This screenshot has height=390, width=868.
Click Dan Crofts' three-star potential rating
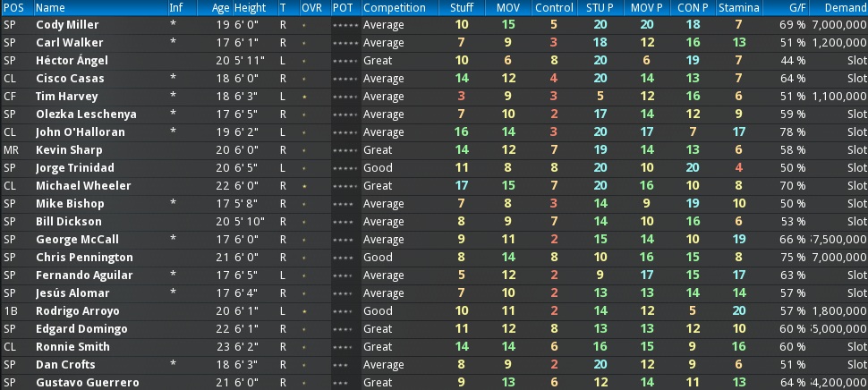340,365
